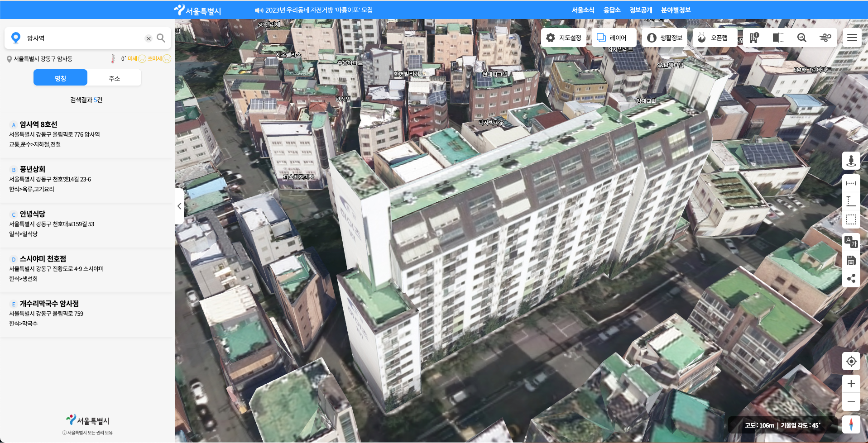Click the 고도 106m altitude readout
The width and height of the screenshot is (868, 443).
coord(759,425)
